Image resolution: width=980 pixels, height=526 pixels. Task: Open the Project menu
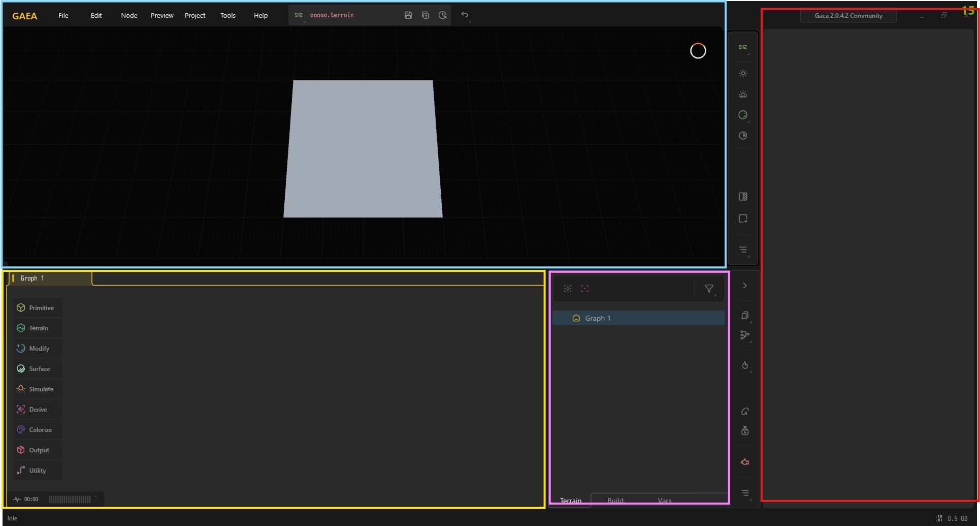[x=194, y=15]
